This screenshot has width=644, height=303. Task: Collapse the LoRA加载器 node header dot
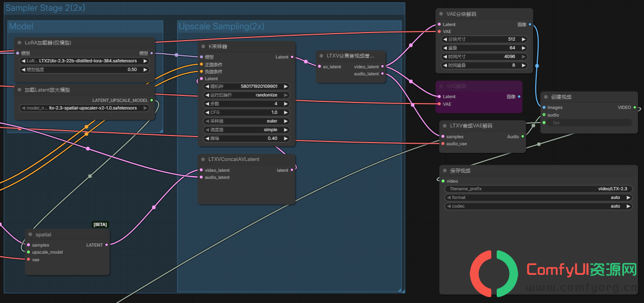click(x=19, y=43)
